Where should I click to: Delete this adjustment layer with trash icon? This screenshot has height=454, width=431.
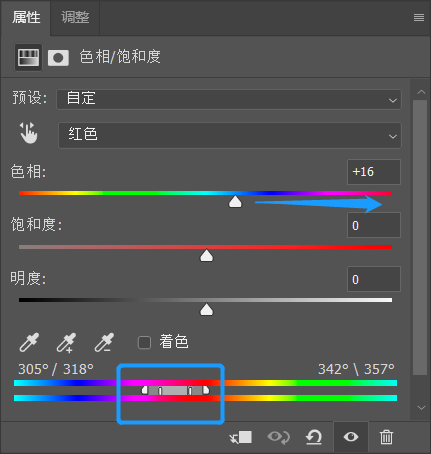pos(386,437)
